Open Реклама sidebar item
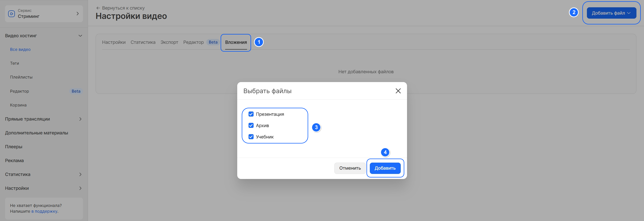644x221 pixels. 14,161
